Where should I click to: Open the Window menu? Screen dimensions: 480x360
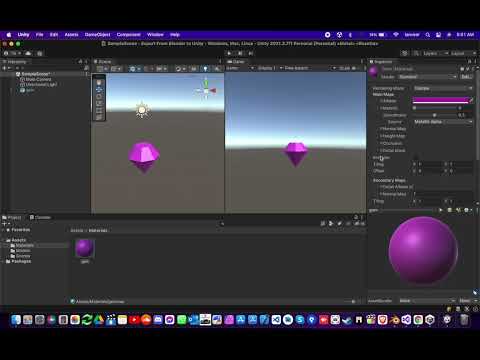[x=155, y=35]
